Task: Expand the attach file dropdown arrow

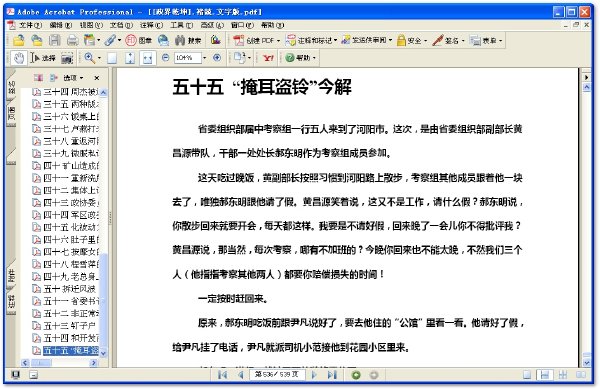Action: tap(119, 40)
